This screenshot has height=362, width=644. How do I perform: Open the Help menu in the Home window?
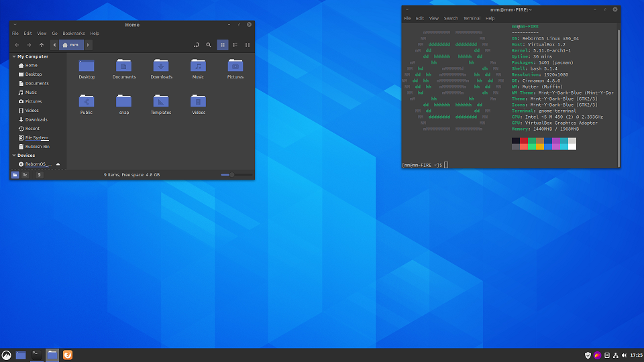pos(95,34)
